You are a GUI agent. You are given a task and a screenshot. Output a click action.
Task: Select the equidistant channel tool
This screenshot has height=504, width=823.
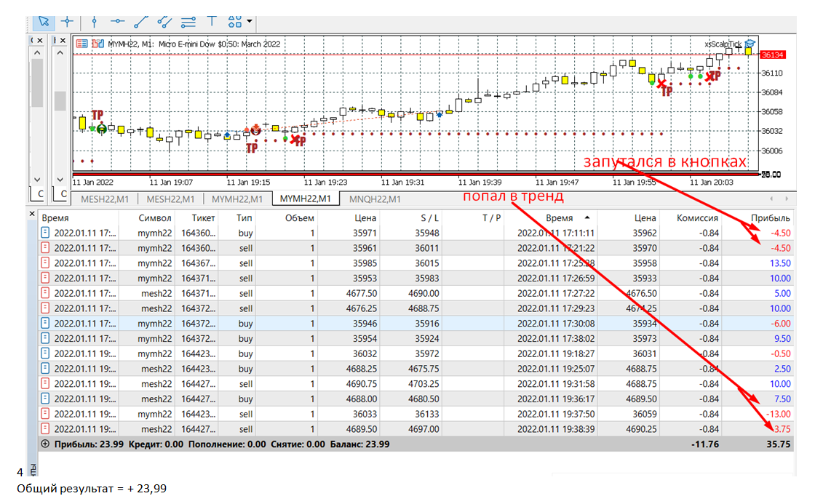(165, 20)
